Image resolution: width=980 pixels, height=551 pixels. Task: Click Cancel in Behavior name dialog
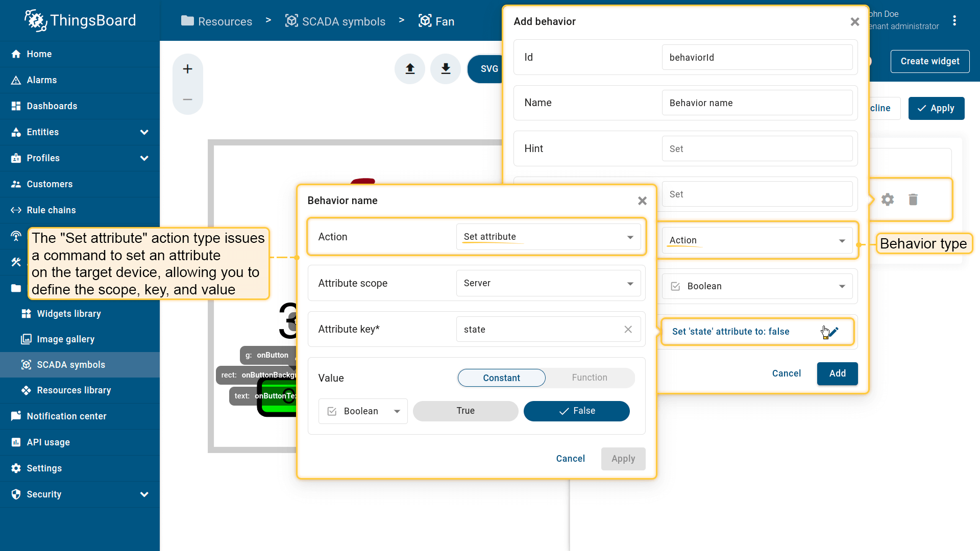(570, 459)
